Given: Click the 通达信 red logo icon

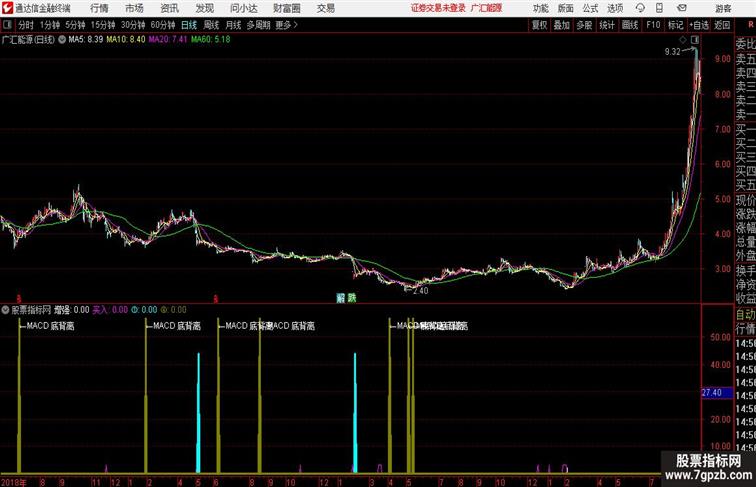Looking at the screenshot, I should (x=7, y=8).
